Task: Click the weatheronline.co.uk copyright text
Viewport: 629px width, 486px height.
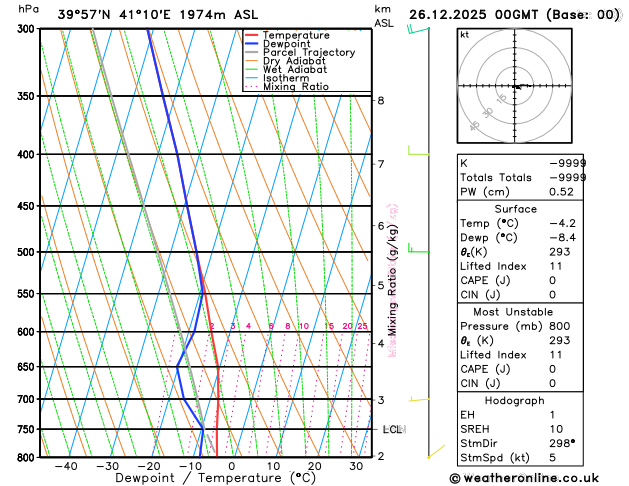Action: point(524,478)
